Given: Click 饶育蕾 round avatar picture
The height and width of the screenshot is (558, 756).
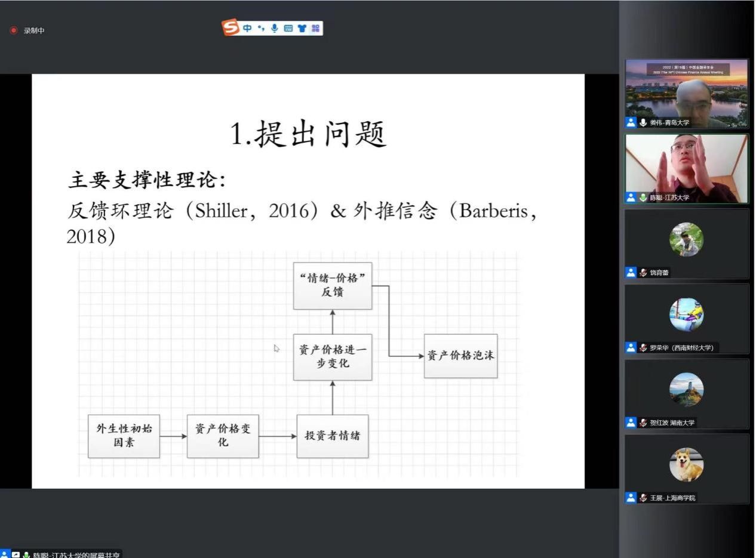Looking at the screenshot, I should click(x=686, y=239).
